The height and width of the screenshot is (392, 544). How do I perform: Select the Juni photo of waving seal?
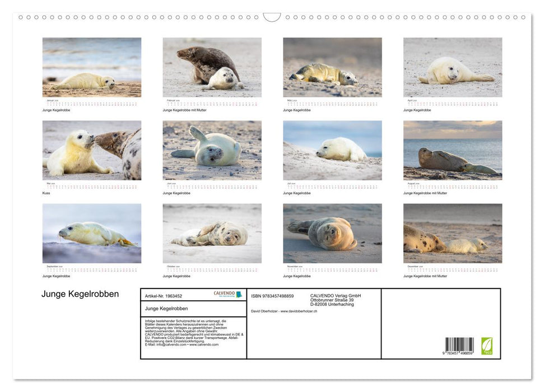click(212, 150)
